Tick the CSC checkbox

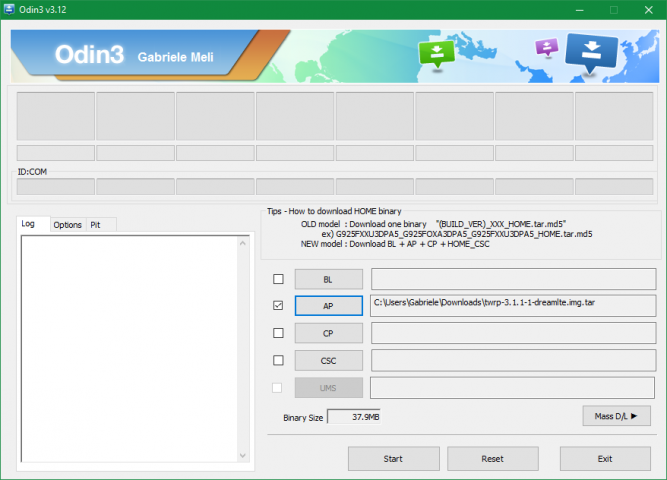278,360
